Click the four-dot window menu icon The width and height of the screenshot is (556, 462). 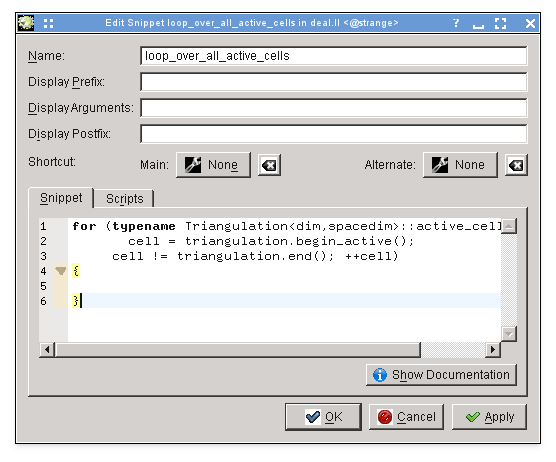click(x=48, y=23)
